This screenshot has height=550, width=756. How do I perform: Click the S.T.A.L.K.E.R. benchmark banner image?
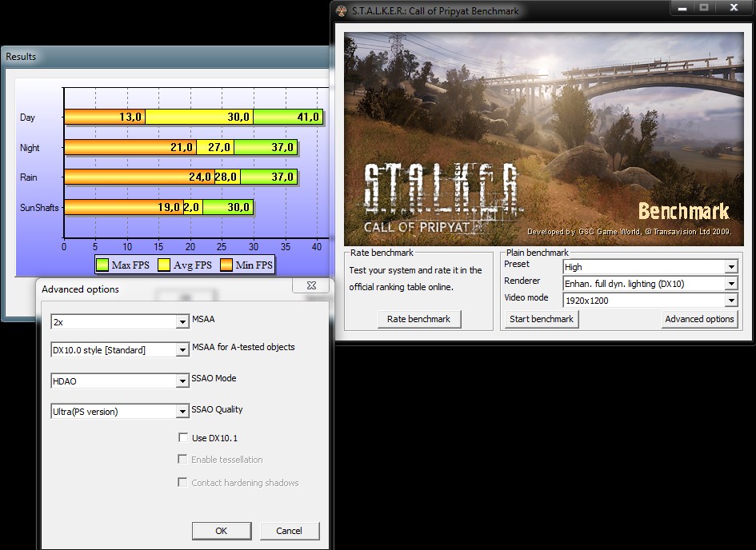[x=544, y=139]
